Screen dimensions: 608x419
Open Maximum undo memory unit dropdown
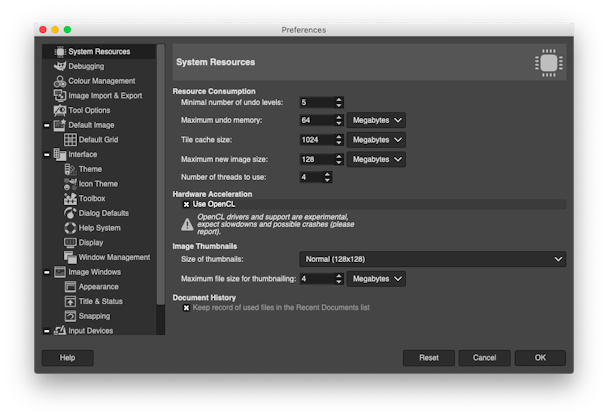click(x=376, y=120)
